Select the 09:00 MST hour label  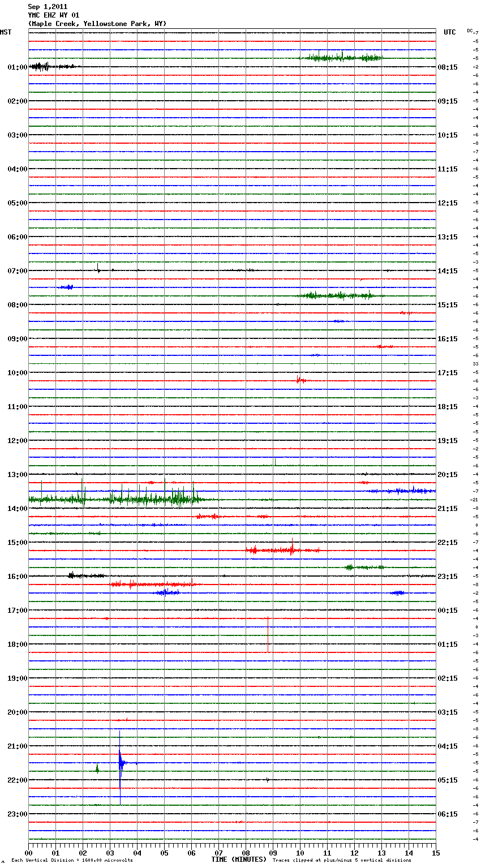[18, 339]
